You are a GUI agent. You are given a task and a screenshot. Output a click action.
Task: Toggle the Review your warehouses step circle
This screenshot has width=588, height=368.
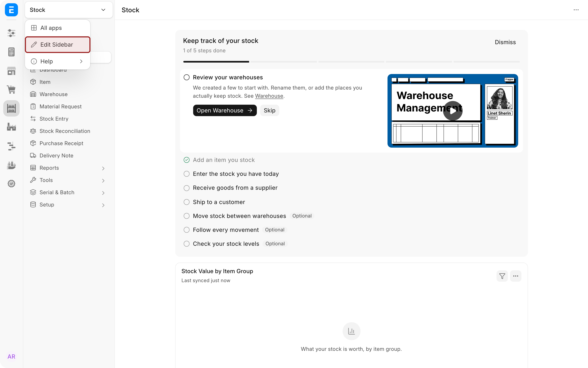[187, 77]
